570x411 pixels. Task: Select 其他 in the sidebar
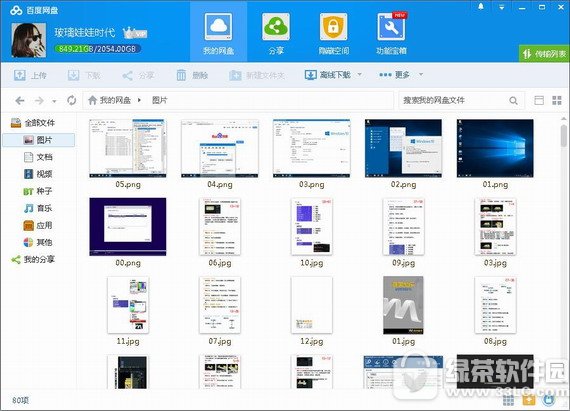[39, 242]
